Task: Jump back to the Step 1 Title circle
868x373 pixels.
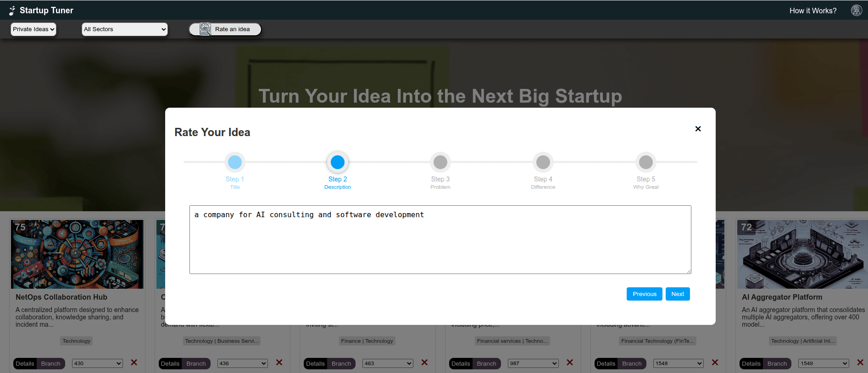Action: tap(234, 162)
